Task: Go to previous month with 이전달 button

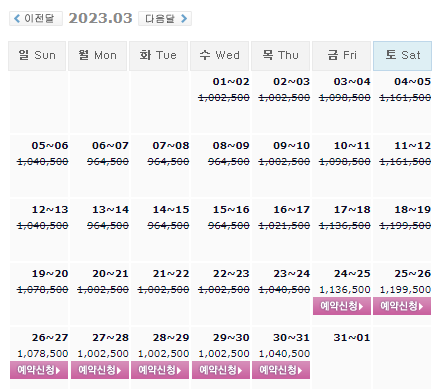Action: 36,18
